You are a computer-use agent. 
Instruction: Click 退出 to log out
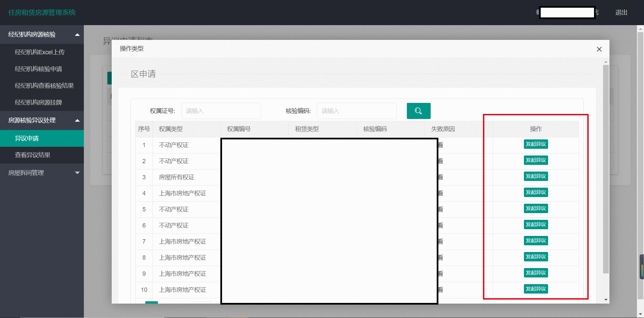point(621,12)
